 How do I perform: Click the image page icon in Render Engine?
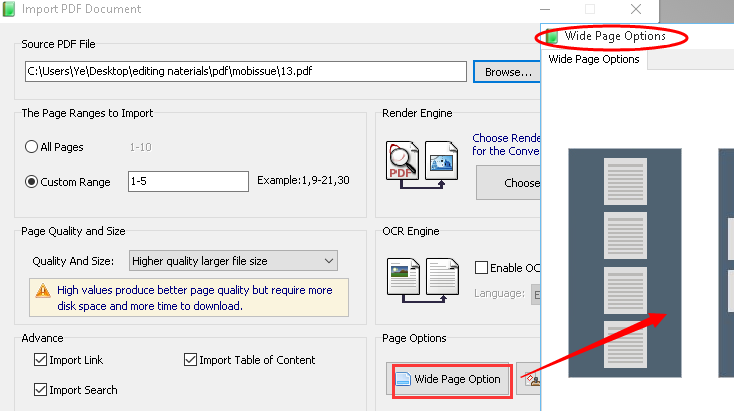click(441, 161)
